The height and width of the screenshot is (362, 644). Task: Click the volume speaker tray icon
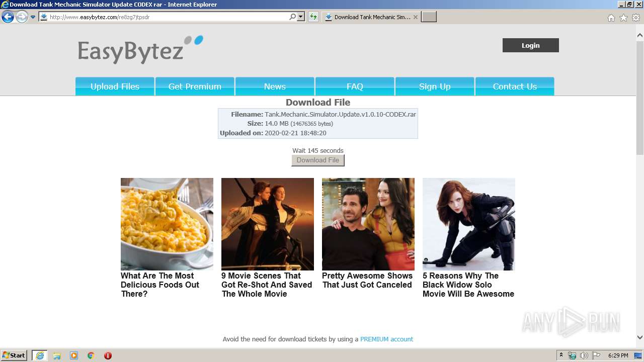tap(584, 355)
